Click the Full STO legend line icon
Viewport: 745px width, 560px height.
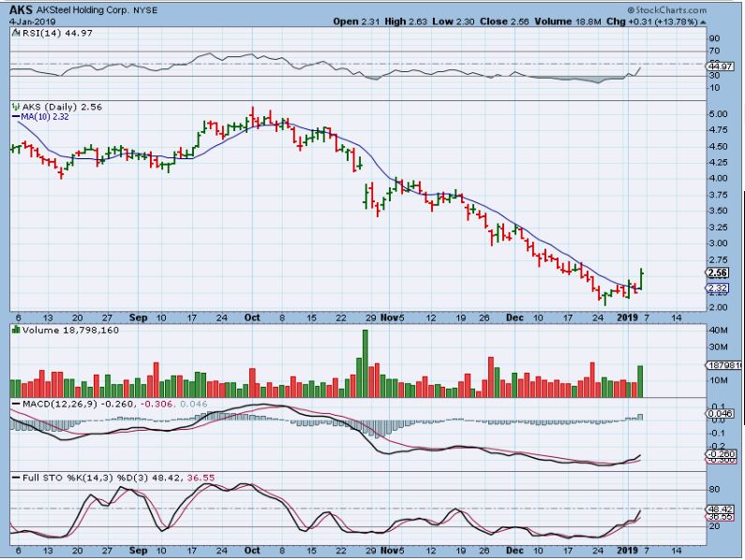click(16, 478)
